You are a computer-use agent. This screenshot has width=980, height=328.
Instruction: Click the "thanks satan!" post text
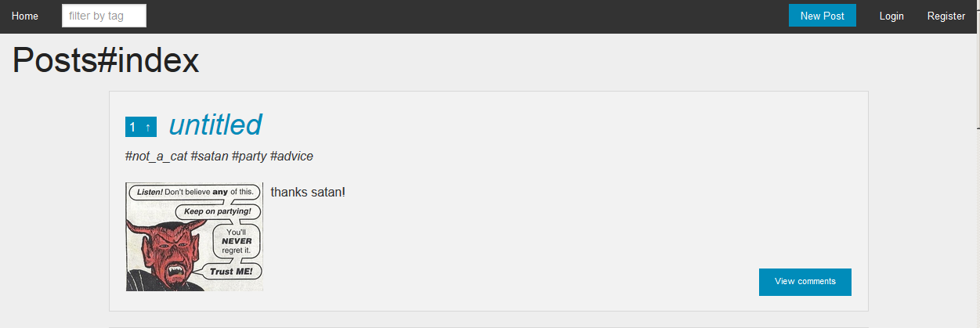(308, 192)
